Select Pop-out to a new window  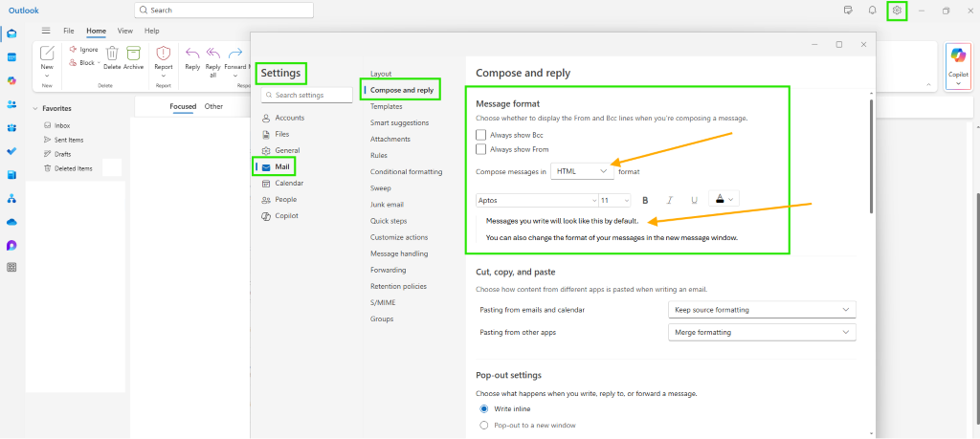[x=483, y=426]
